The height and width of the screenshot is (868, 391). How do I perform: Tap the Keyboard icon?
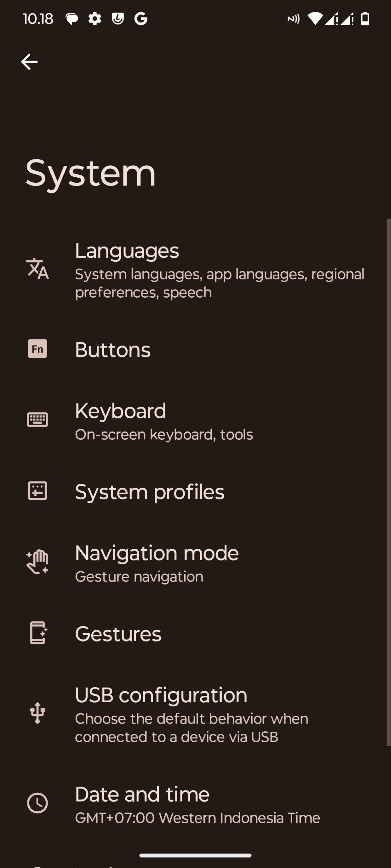37,420
